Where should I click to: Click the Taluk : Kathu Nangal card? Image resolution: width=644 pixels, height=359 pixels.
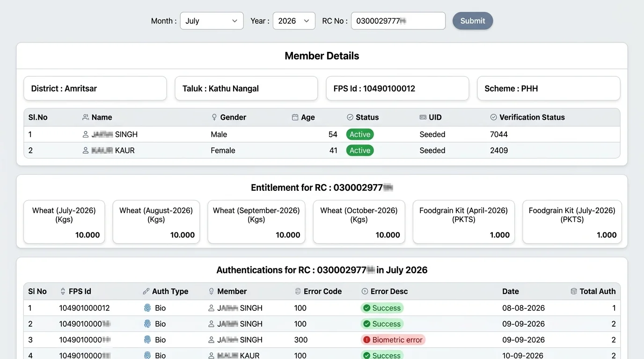coord(246,88)
